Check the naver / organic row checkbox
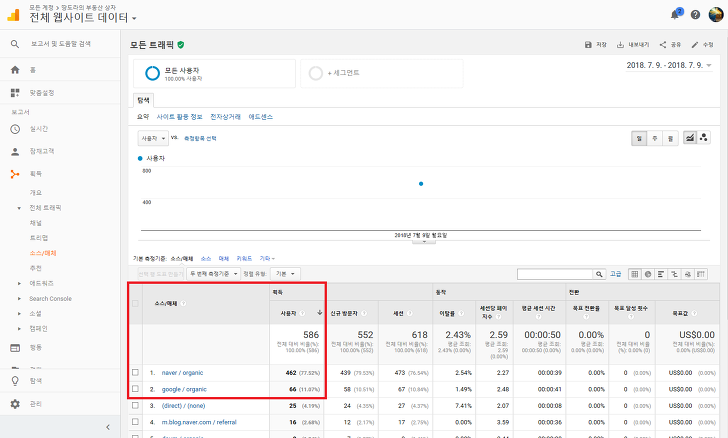The width and height of the screenshot is (728, 438). (x=135, y=373)
